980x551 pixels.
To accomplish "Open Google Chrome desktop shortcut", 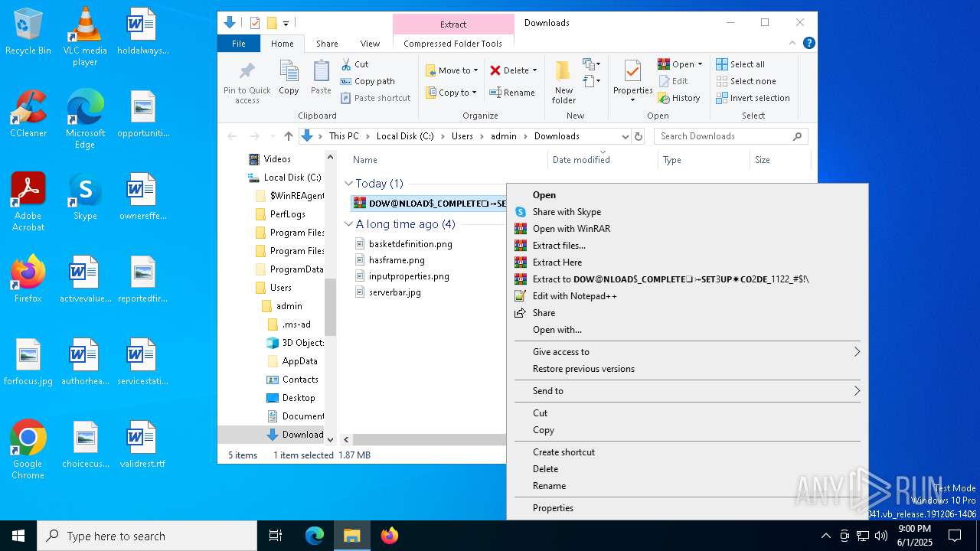I will click(x=28, y=449).
